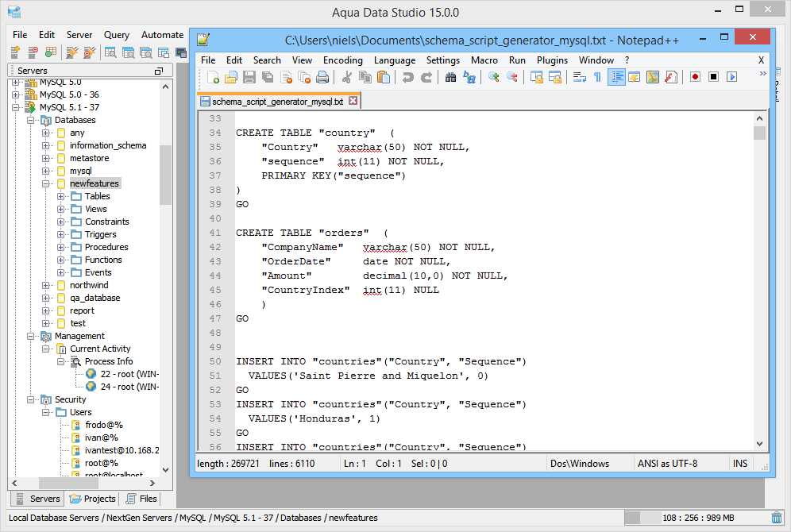The width and height of the screenshot is (791, 532).
Task: Open the Encoding menu in Notepad++
Action: tap(343, 60)
